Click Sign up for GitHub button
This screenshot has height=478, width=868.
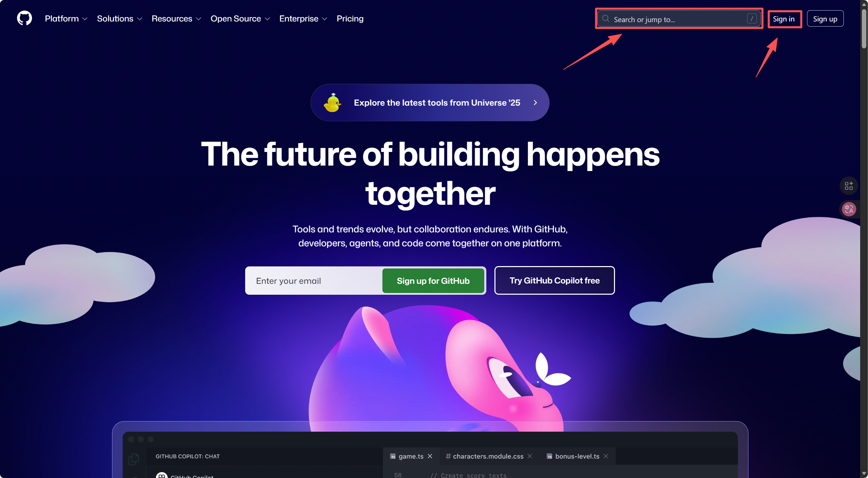(433, 281)
